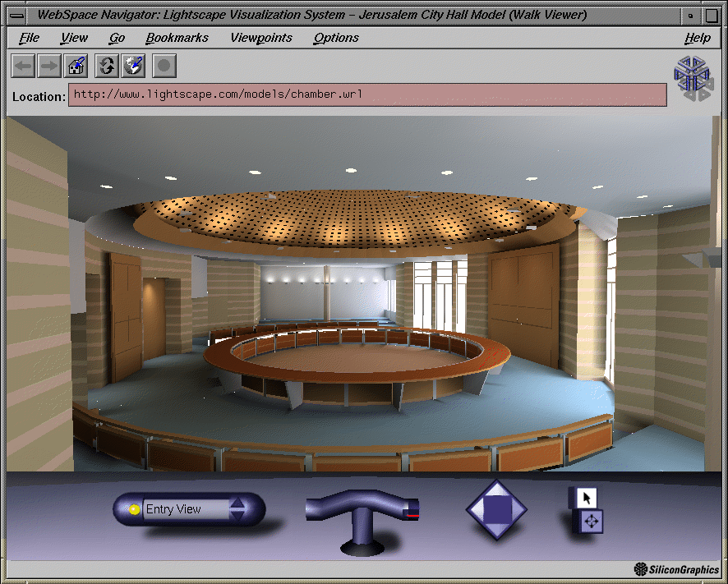Open the window menu button in title bar
This screenshot has width=728, height=584.
point(17,16)
